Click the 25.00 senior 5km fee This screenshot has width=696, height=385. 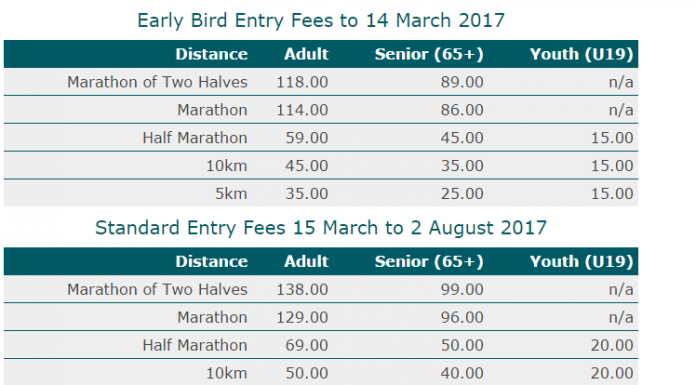tap(462, 194)
